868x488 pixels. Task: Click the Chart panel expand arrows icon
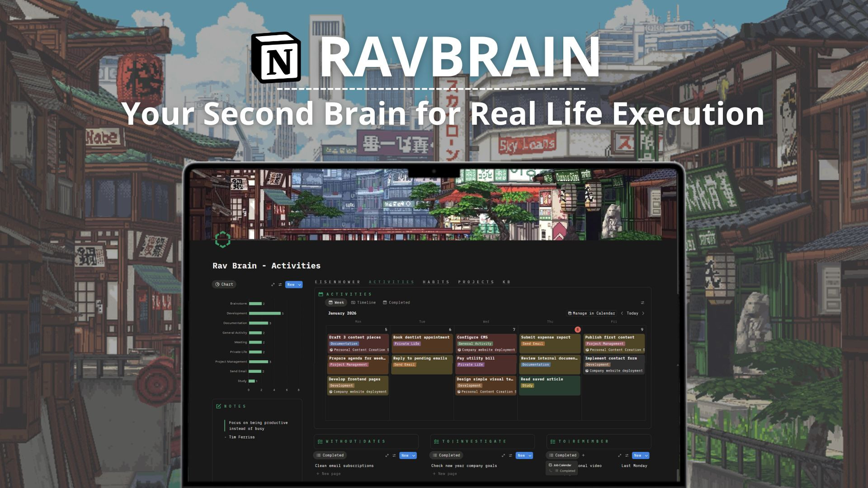273,285
